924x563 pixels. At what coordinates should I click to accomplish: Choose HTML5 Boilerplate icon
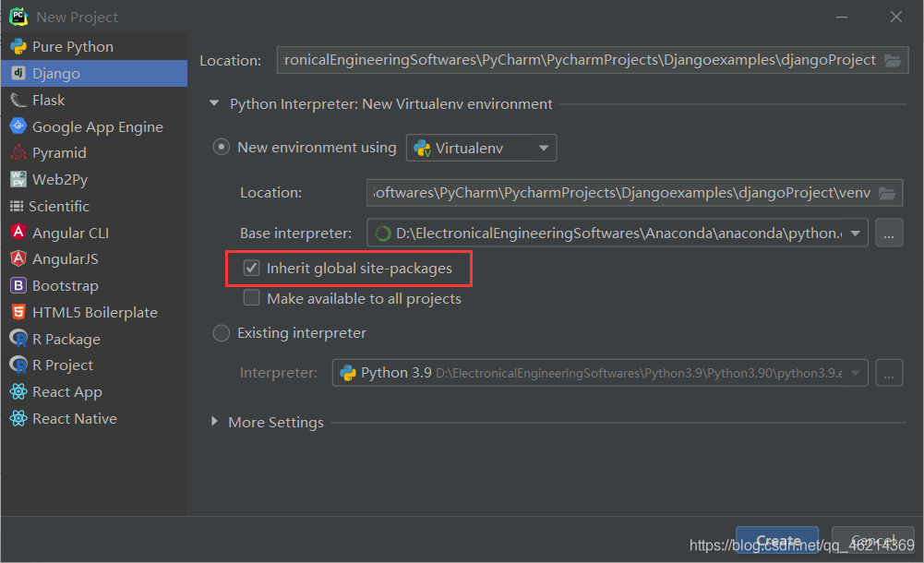click(x=18, y=312)
